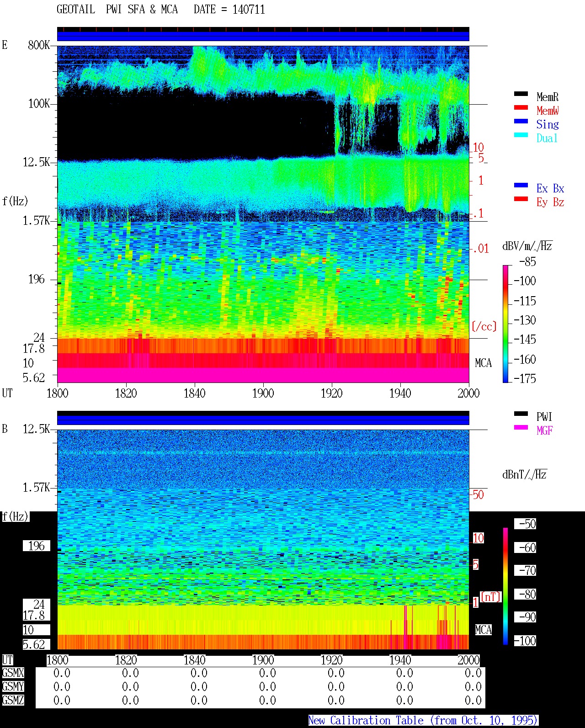Click the blue status bar above B panel
This screenshot has width=585, height=728.
pos(263,420)
